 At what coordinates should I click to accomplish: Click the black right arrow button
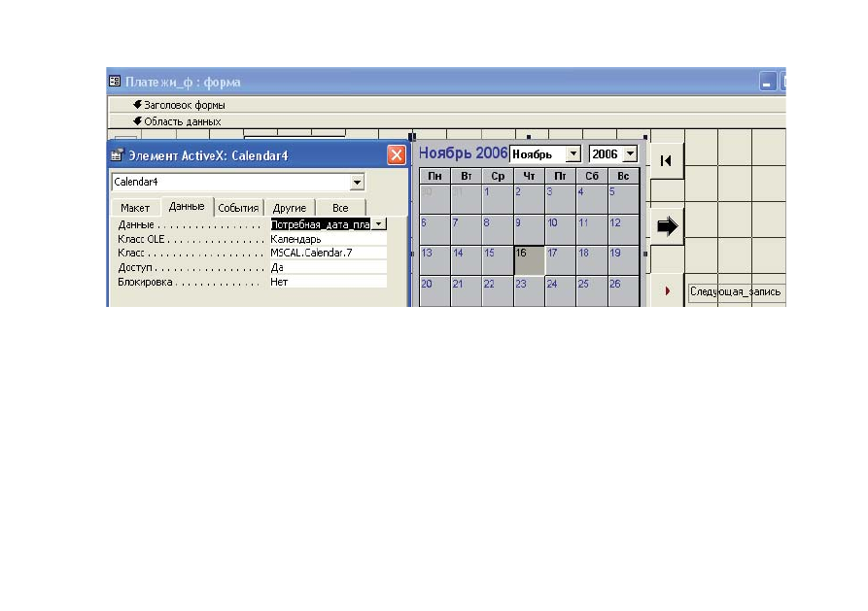tap(667, 225)
